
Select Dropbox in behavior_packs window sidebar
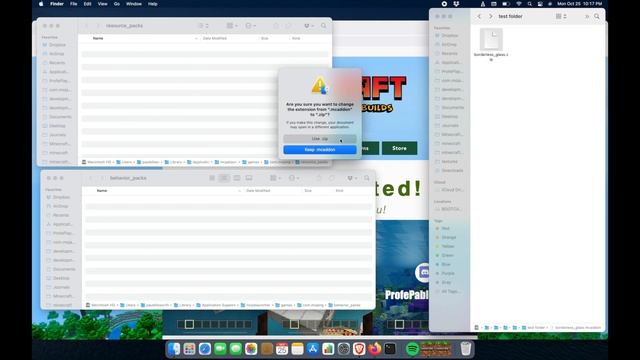point(61,197)
